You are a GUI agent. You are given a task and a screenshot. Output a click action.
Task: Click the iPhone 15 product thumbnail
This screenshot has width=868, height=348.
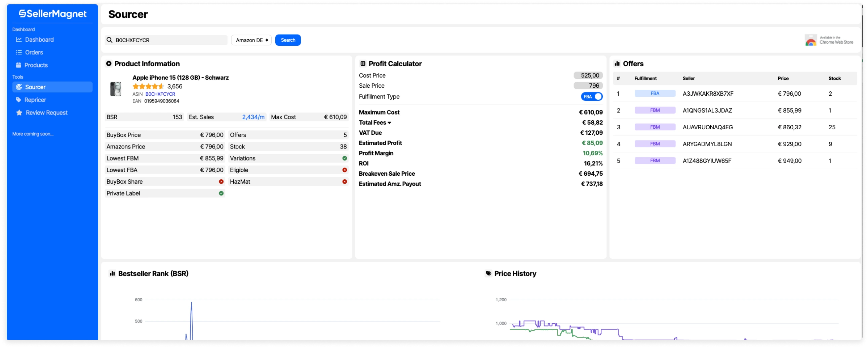point(116,89)
